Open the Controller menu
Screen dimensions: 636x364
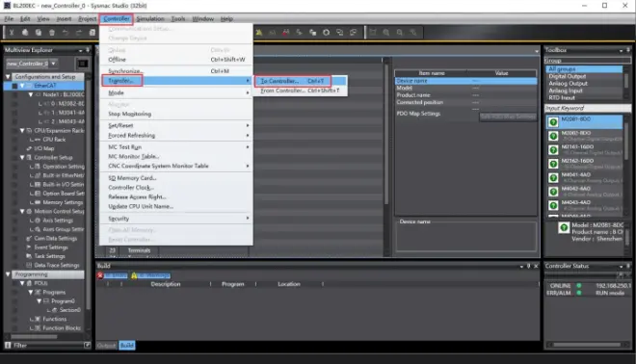117,18
